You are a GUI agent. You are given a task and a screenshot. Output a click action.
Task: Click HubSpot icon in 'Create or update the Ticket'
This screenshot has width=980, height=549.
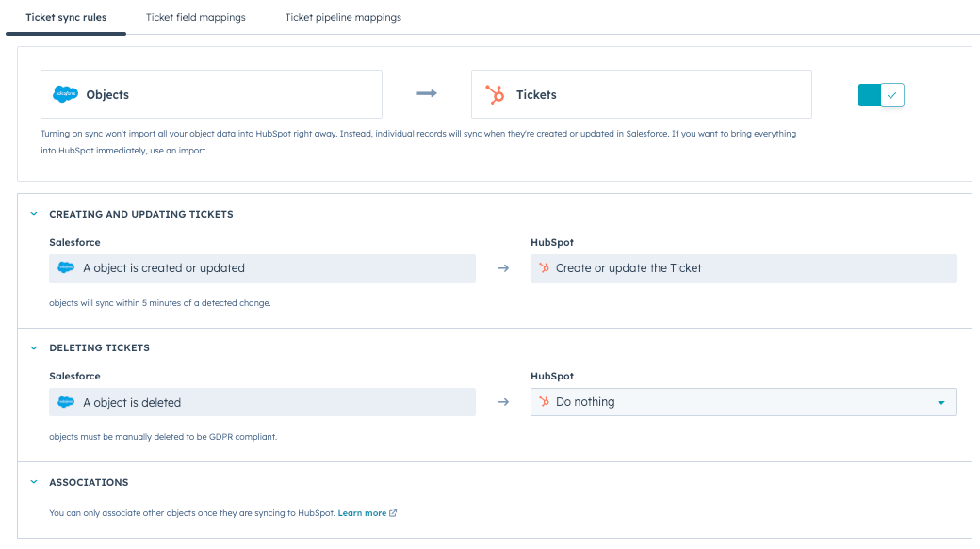point(544,268)
